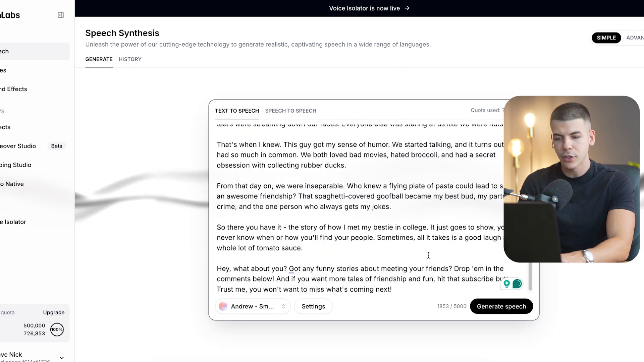Viewport: 644px width, 362px height.
Task: Toggle the SIMPLE view mode
Action: point(606,38)
